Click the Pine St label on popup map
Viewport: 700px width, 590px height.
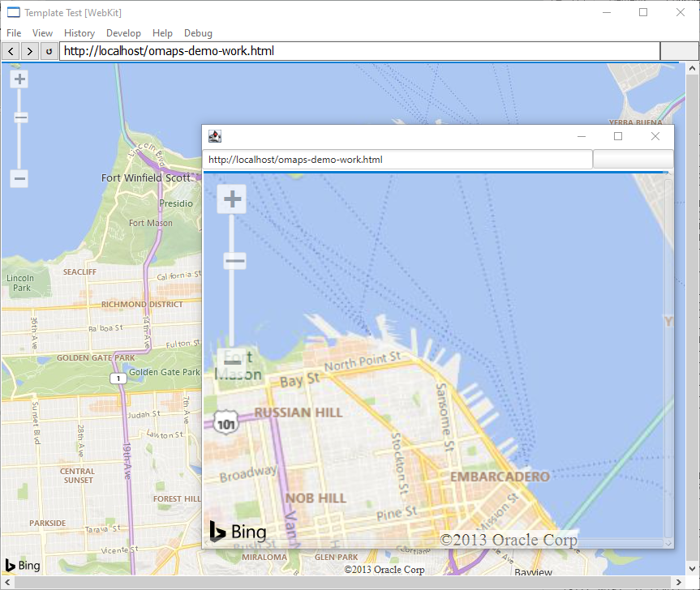click(x=397, y=513)
